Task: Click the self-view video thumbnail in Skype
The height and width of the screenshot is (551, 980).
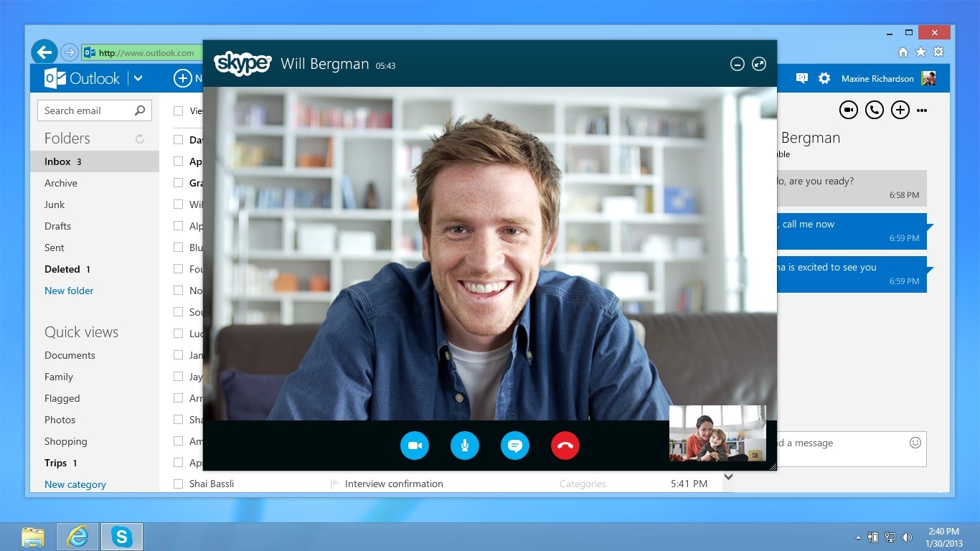Action: 717,433
